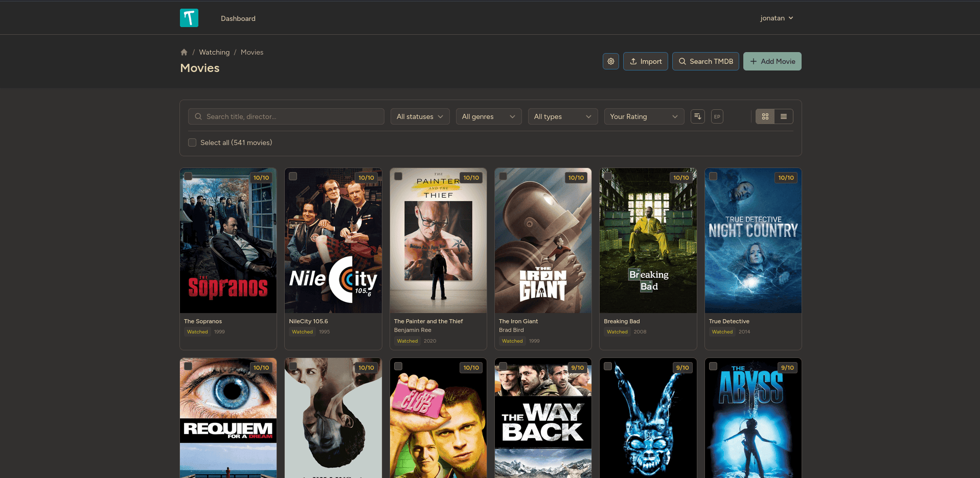
Task: Toggle sort direction icon
Action: pos(697,116)
